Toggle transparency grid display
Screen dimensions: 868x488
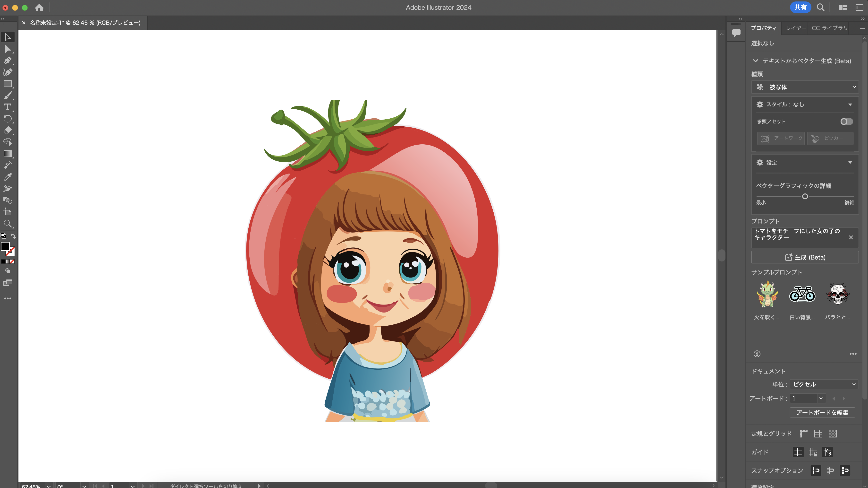[x=833, y=433]
